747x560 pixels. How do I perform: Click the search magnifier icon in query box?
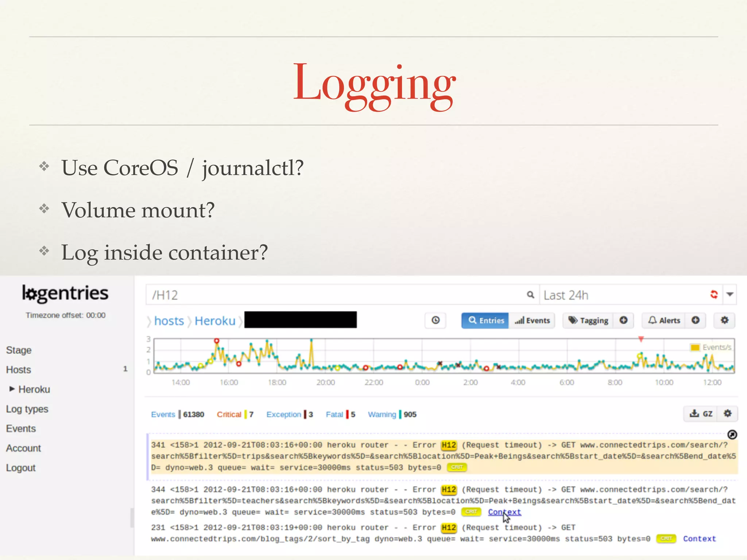click(x=530, y=295)
